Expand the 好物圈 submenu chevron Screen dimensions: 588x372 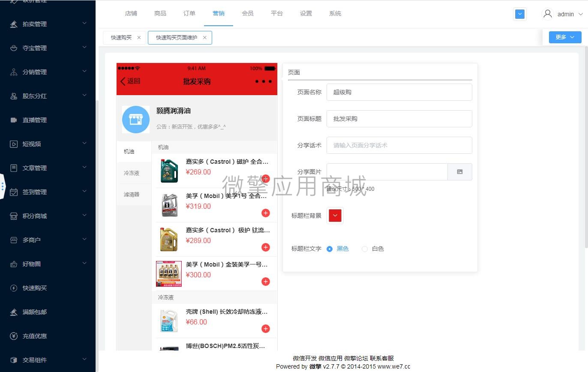pos(84,264)
